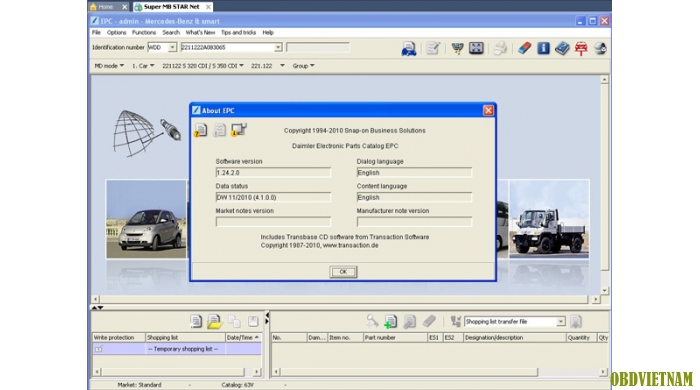
Task: Click the Software version field 1.24.2.0
Action: (x=273, y=173)
